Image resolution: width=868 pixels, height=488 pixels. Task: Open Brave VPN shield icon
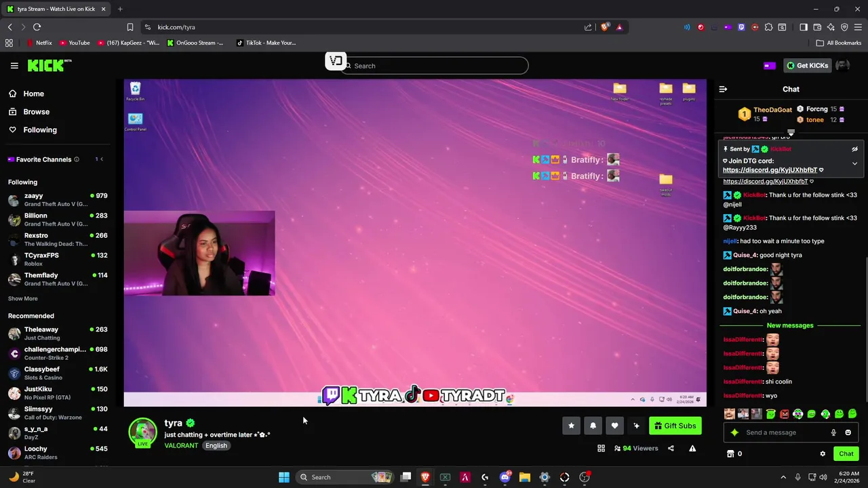click(844, 27)
